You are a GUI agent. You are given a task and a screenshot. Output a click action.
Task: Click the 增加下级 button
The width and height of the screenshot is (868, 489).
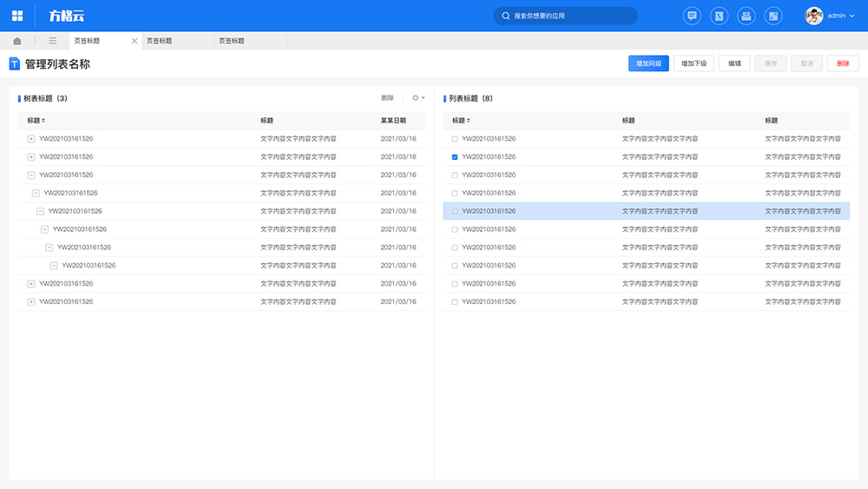point(694,63)
